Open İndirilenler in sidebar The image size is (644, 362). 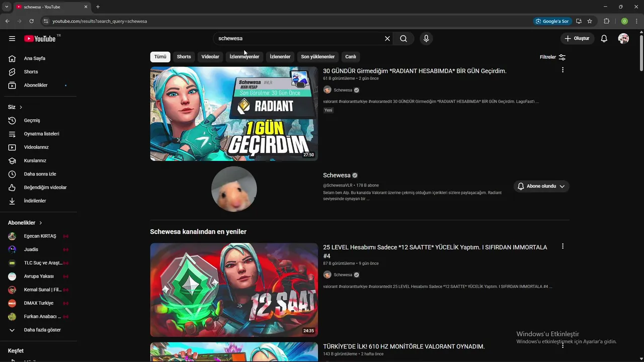click(x=39, y=201)
